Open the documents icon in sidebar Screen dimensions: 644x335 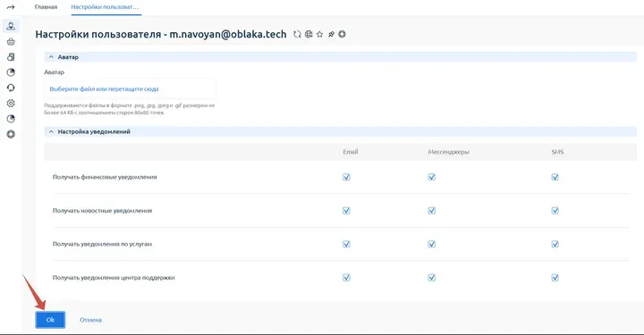coord(11,57)
